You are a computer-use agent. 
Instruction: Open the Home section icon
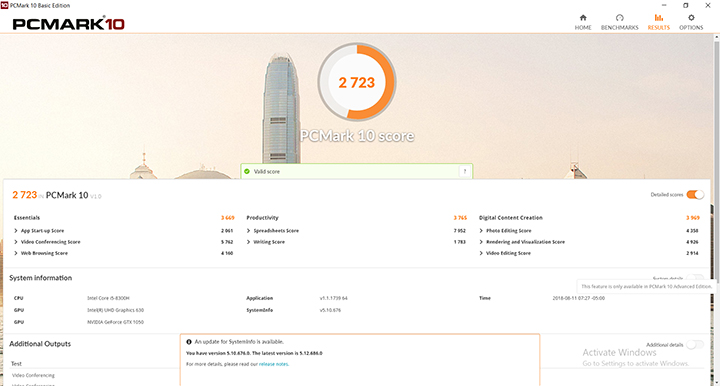[x=583, y=18]
